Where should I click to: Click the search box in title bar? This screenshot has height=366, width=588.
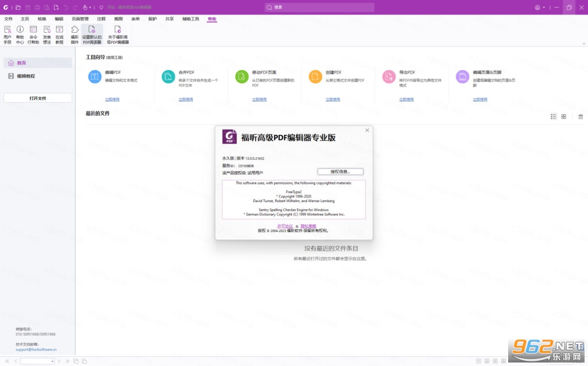pos(319,7)
